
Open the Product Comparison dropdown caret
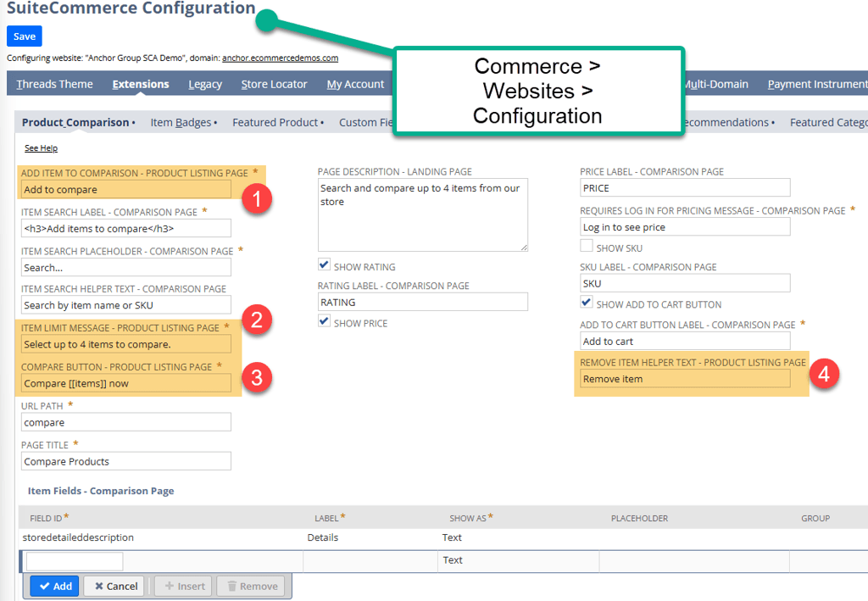132,122
